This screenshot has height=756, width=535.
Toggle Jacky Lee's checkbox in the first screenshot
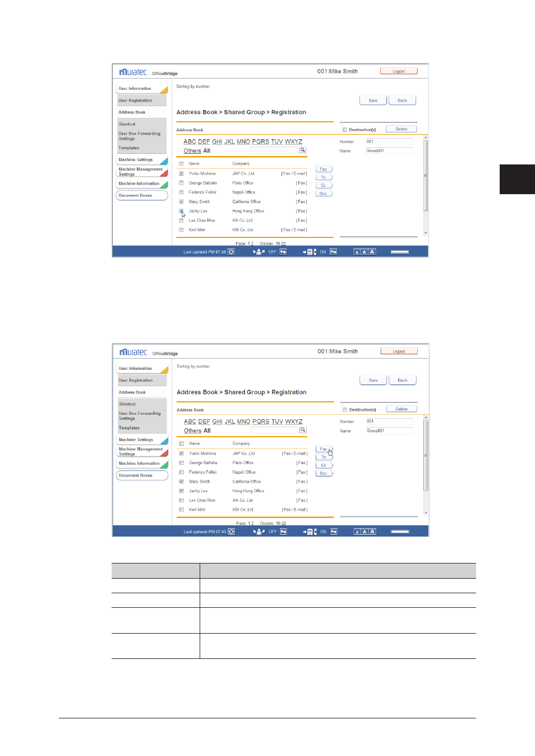[181, 211]
